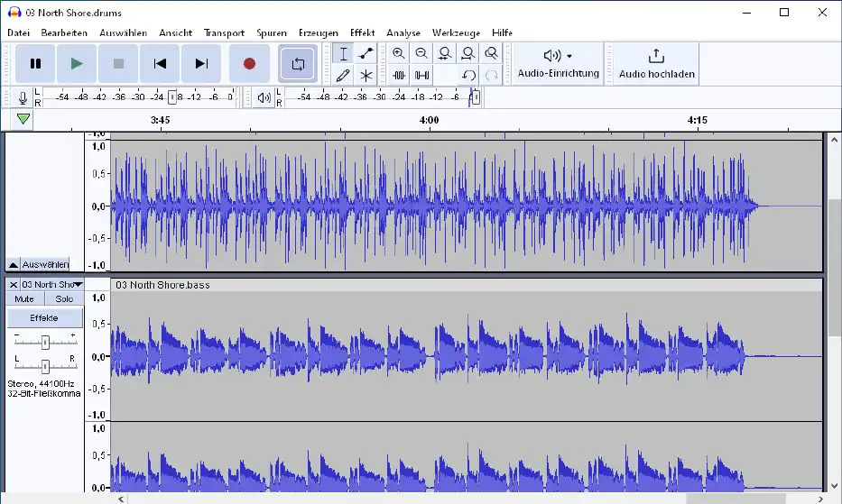Click the 03 North Shore.bass clip title
The image size is (842, 504).
point(162,285)
